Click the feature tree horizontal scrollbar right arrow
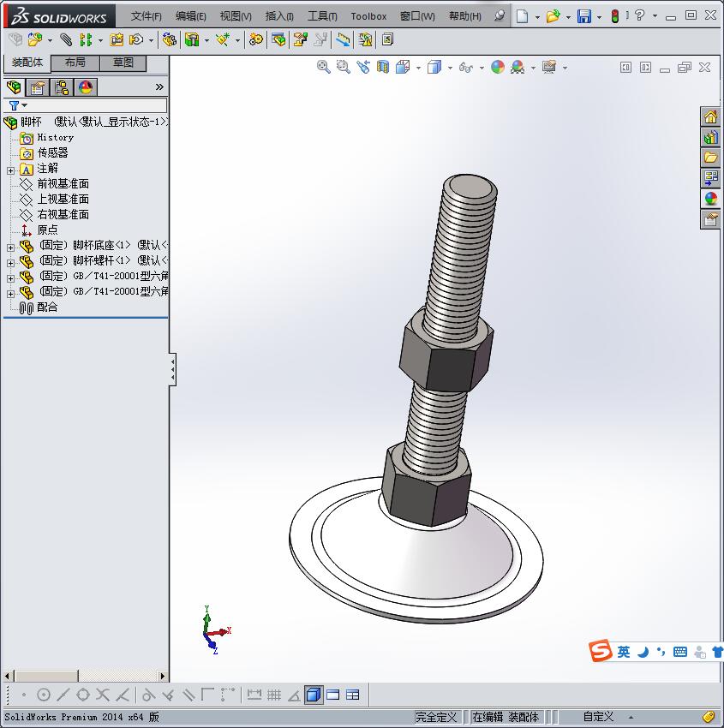Image resolution: width=724 pixels, height=728 pixels. (162, 676)
